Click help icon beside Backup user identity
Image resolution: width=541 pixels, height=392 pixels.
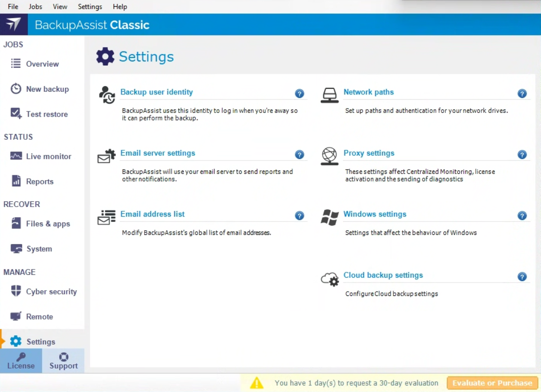300,94
